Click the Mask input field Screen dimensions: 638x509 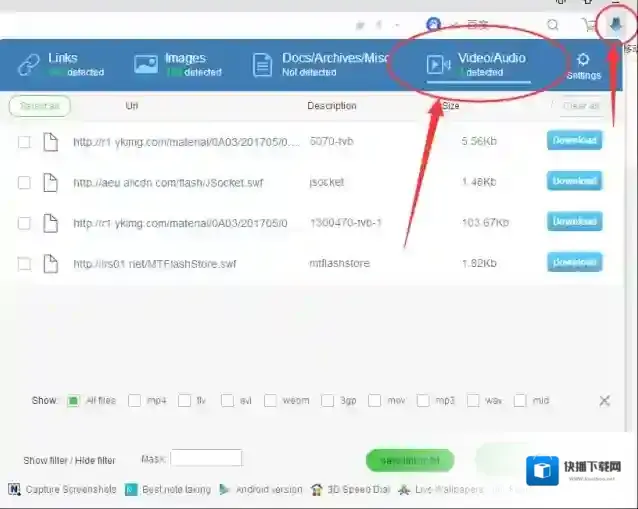(206, 458)
